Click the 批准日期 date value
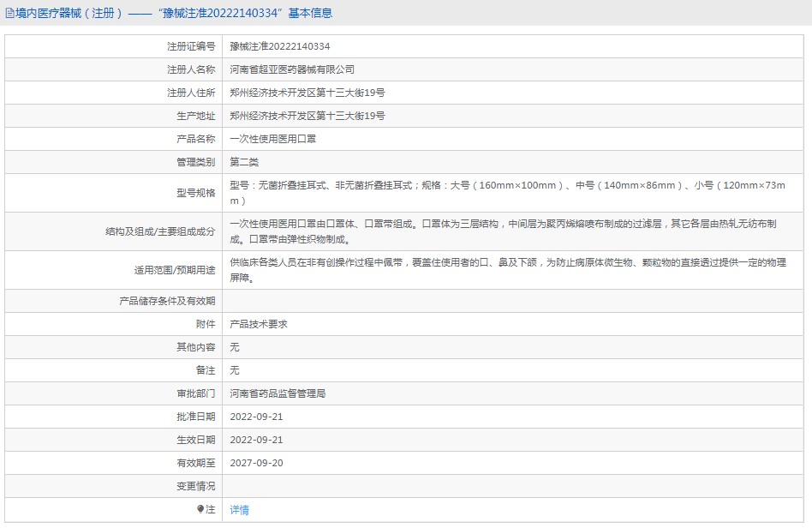The image size is (812, 528). point(256,417)
